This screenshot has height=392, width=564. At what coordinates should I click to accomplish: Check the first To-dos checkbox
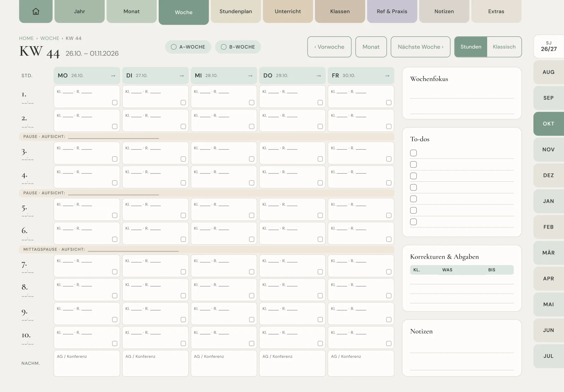tap(413, 153)
